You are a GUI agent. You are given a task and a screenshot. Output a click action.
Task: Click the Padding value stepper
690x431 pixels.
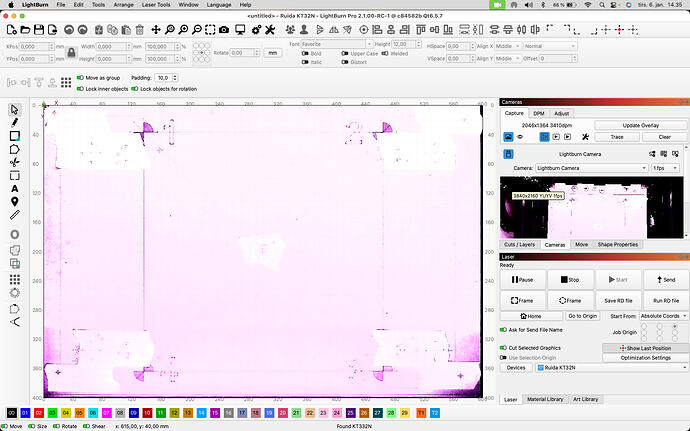tap(175, 78)
